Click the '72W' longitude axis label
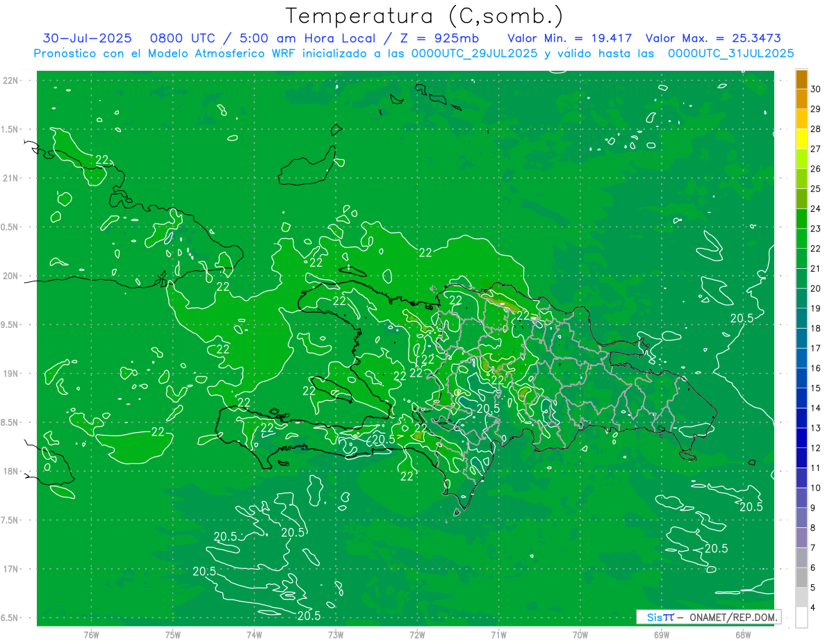The width and height of the screenshot is (834, 644). coord(417,634)
